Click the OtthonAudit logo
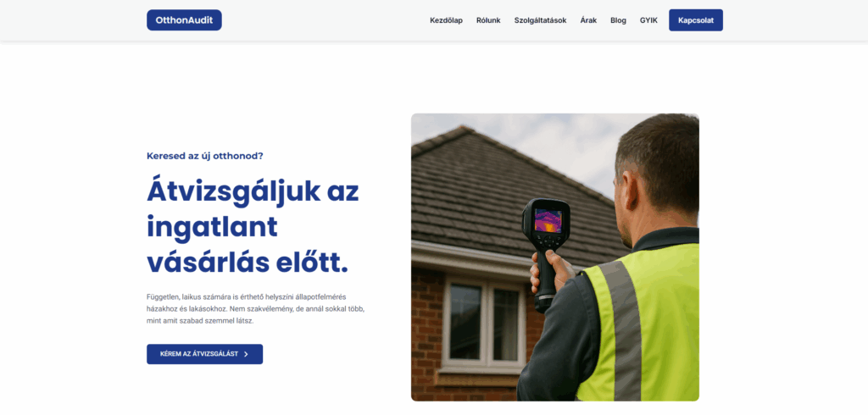This screenshot has width=868, height=415. [x=184, y=20]
